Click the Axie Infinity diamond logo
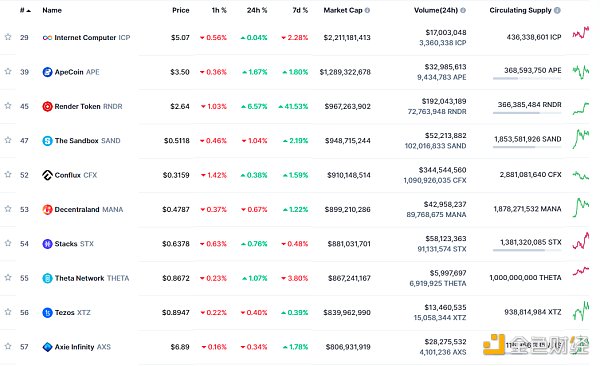 47,347
